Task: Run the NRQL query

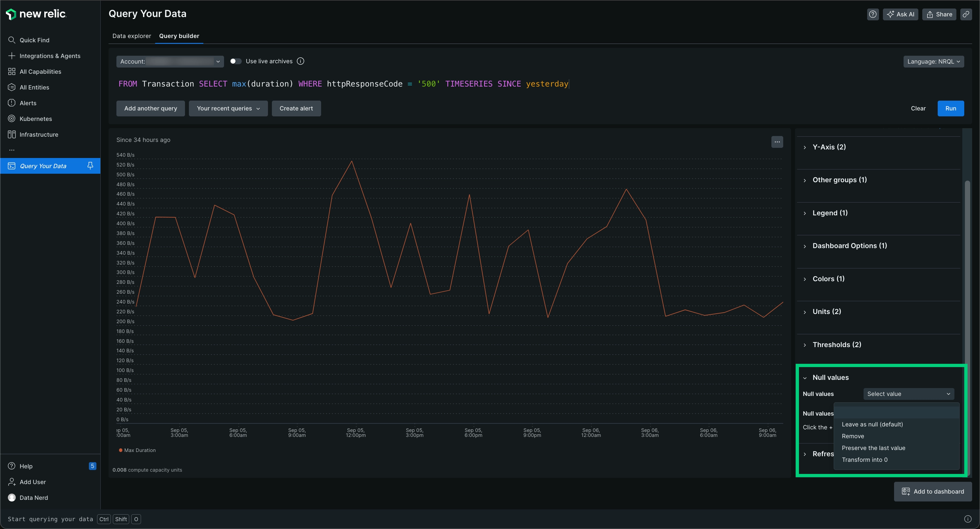Action: tap(950, 108)
